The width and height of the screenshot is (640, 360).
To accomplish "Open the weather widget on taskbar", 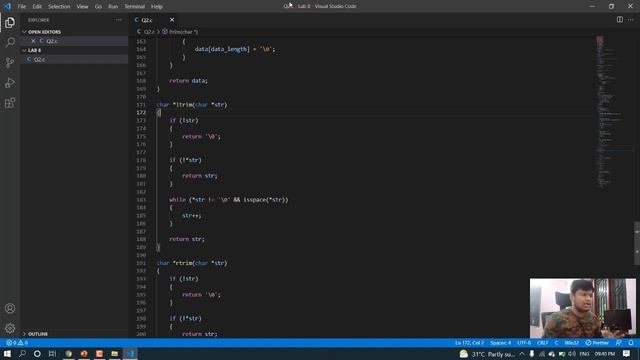I will pyautogui.click(x=487, y=354).
